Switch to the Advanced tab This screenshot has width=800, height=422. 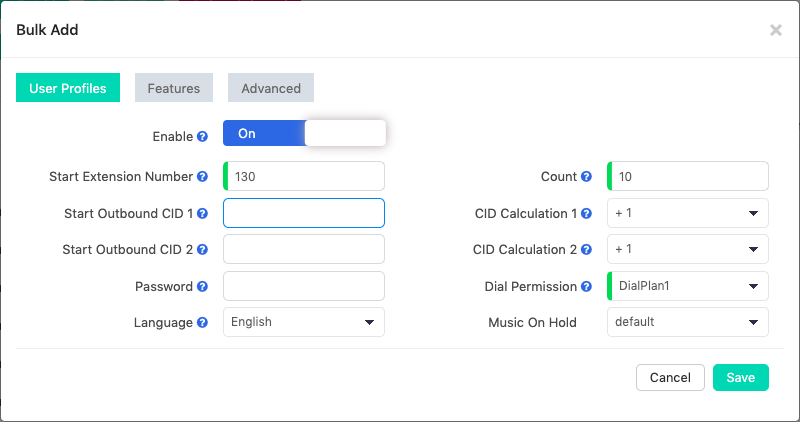tap(271, 88)
